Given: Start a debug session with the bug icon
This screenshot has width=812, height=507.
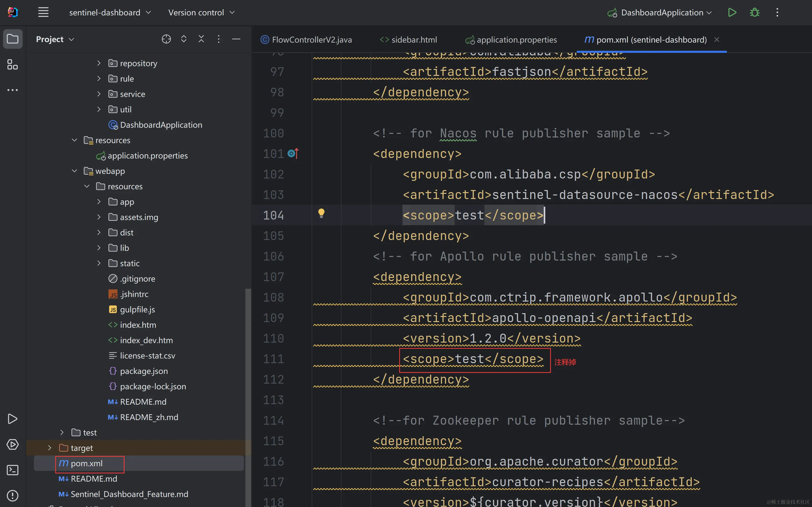Looking at the screenshot, I should pyautogui.click(x=755, y=12).
